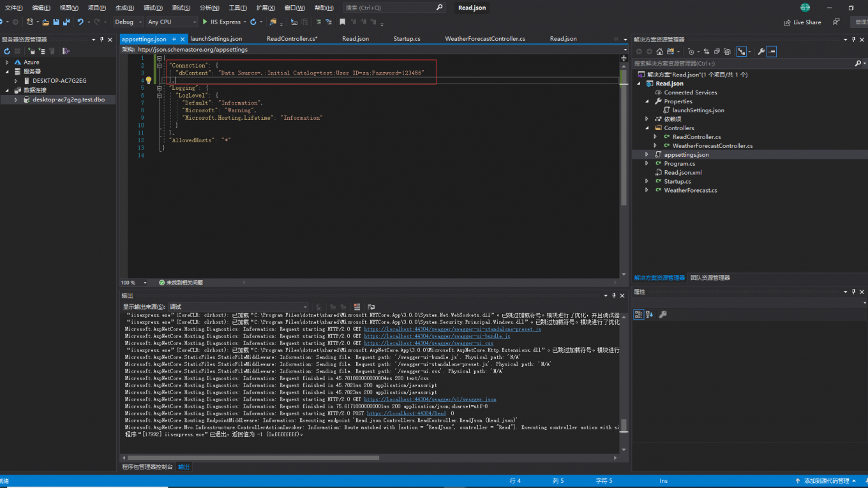Expand the Controllers folder's ReadController.cs node

coord(655,137)
